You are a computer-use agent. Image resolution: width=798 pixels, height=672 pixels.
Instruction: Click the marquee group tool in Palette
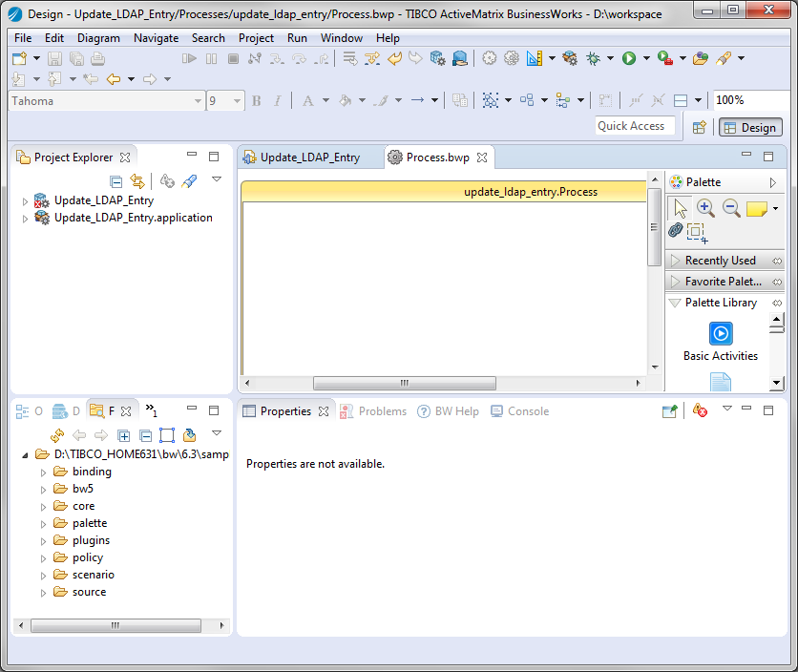pos(697,233)
